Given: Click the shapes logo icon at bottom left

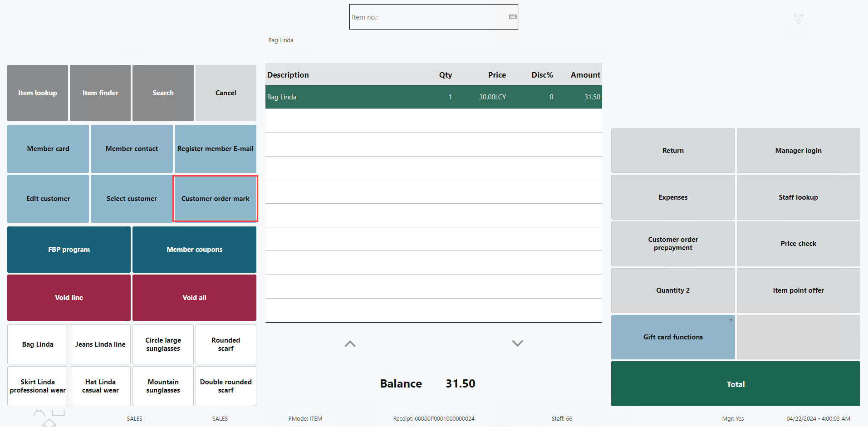Looking at the screenshot, I should [49, 418].
